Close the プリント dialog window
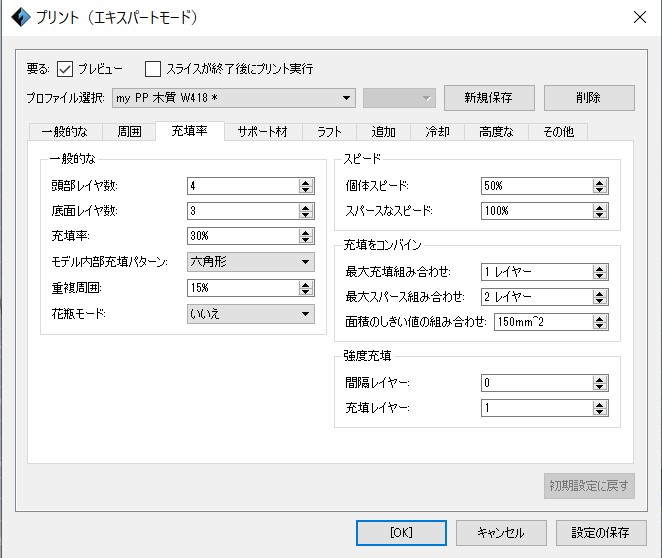The image size is (662, 558). click(640, 17)
